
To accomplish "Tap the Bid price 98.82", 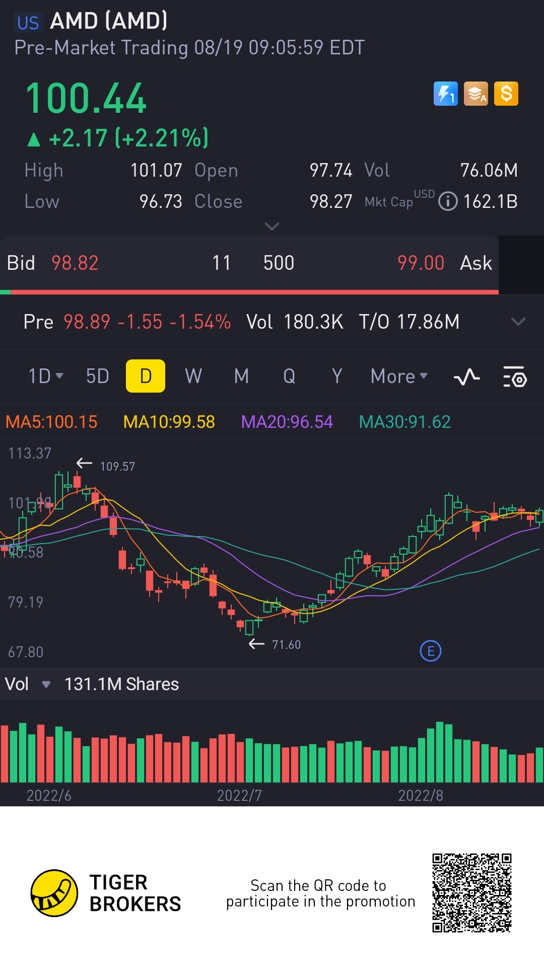I will pyautogui.click(x=75, y=263).
